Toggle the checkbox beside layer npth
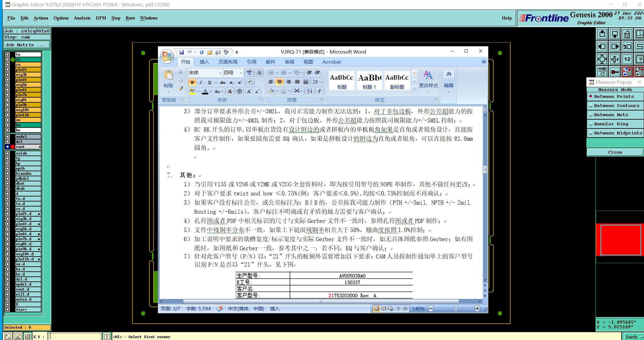 8,168
